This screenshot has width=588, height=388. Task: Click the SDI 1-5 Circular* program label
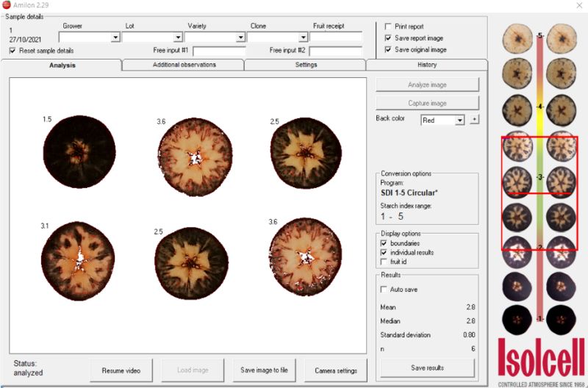[409, 193]
